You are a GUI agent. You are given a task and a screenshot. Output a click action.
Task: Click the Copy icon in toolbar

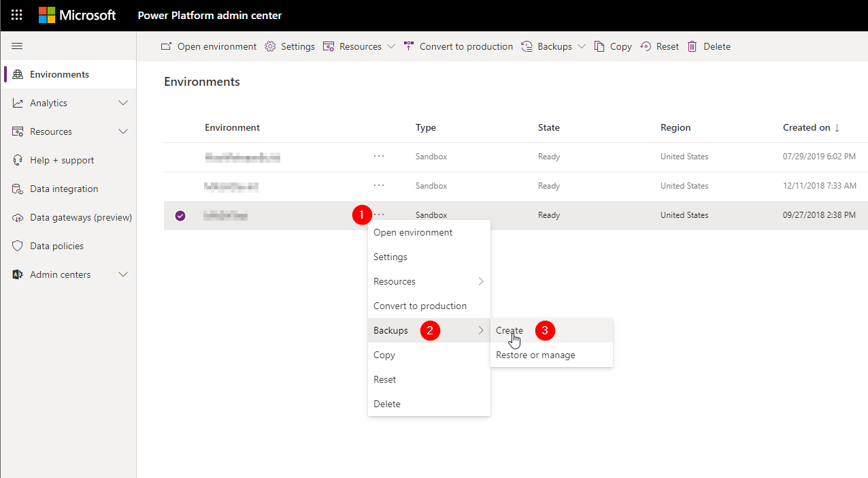point(599,46)
